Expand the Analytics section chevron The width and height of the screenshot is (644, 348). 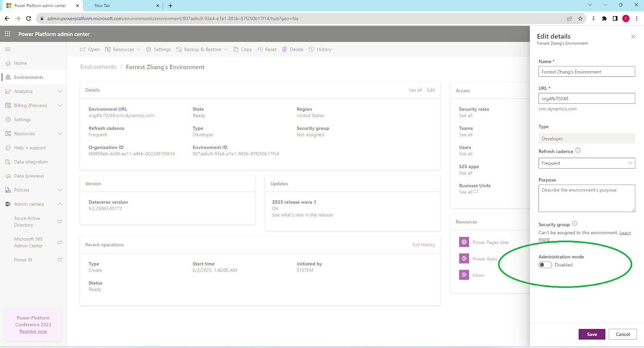click(60, 91)
